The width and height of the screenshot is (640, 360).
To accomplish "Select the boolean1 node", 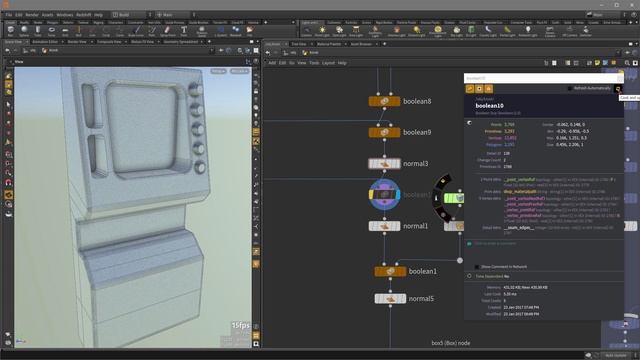I will (x=390, y=271).
